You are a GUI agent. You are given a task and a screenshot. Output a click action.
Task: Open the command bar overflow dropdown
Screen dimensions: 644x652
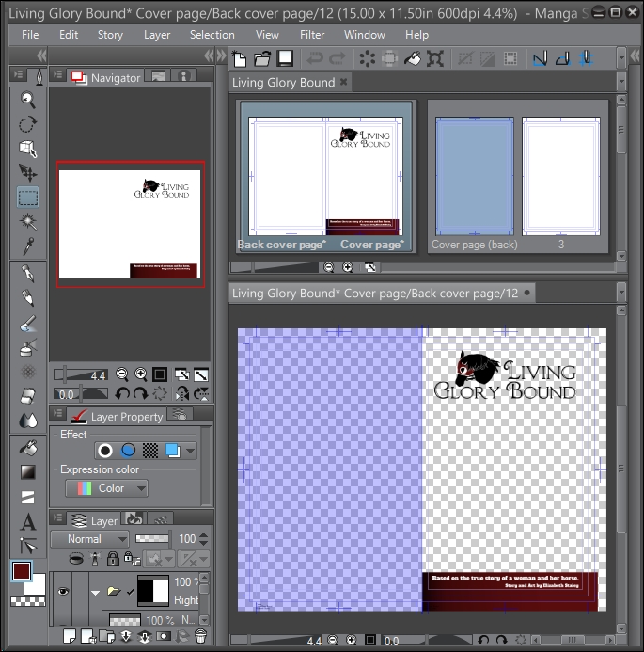pos(621,58)
